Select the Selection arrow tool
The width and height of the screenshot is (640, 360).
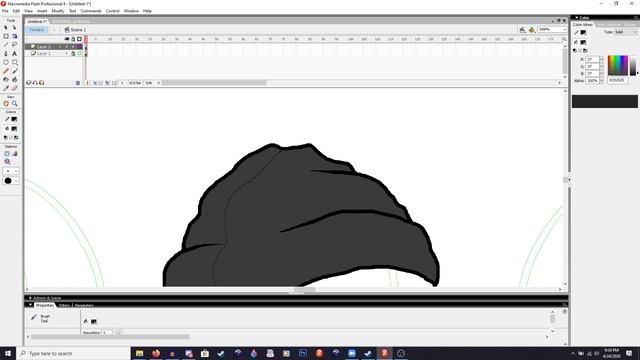coord(6,27)
